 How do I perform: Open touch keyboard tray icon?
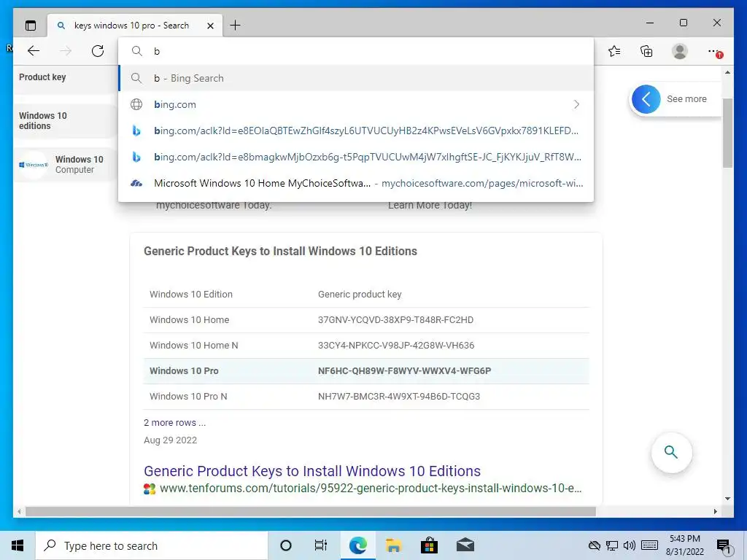coord(649,545)
